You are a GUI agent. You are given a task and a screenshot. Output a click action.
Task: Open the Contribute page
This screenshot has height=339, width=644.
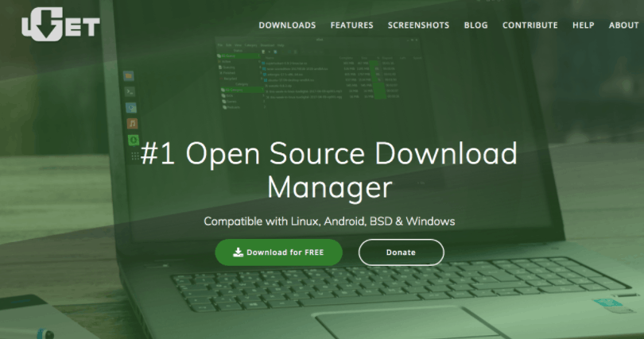point(530,25)
